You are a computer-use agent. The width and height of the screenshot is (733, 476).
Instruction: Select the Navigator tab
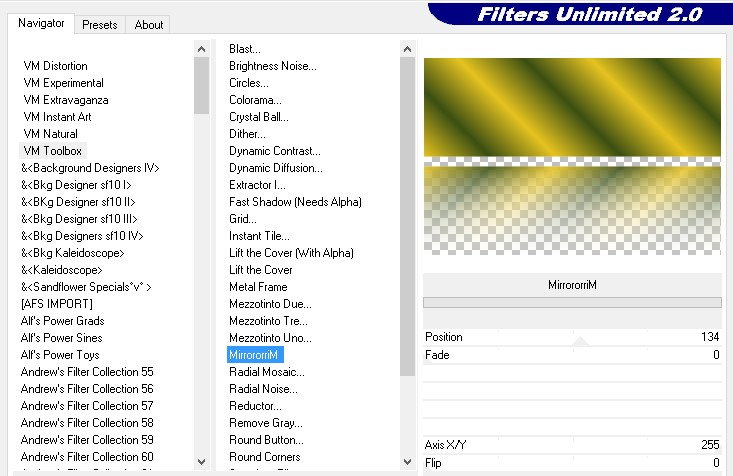pos(42,23)
